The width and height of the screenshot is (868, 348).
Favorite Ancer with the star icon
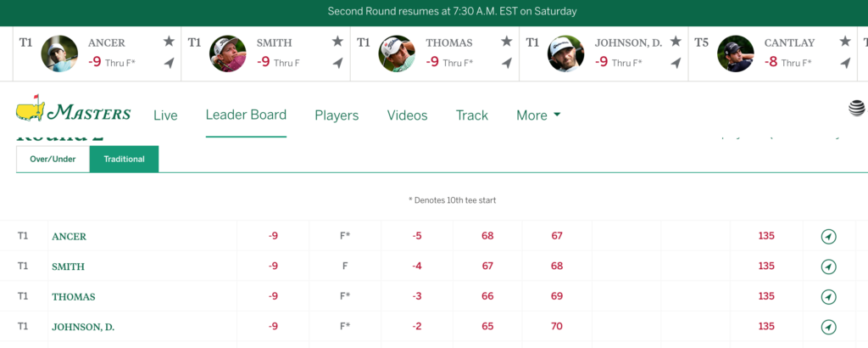point(169,42)
